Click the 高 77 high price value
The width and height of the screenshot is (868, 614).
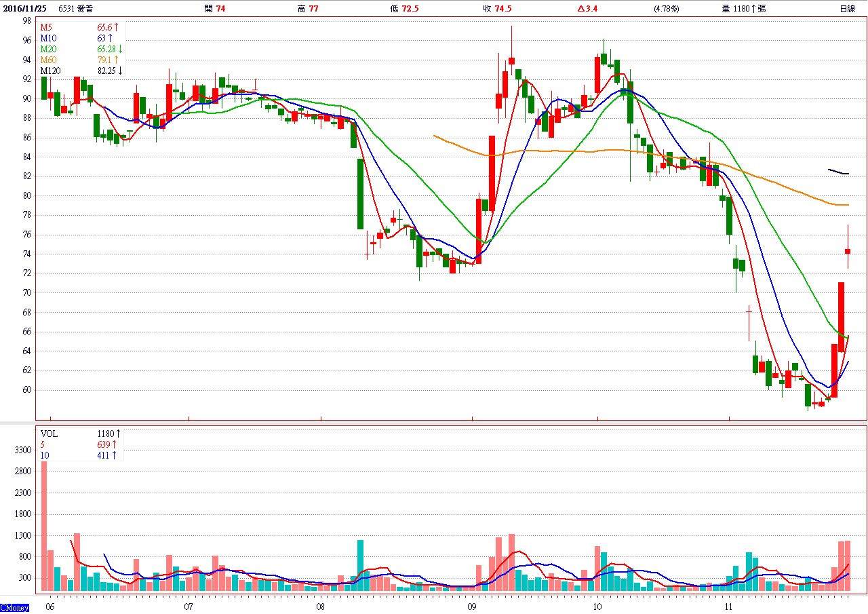[308, 9]
